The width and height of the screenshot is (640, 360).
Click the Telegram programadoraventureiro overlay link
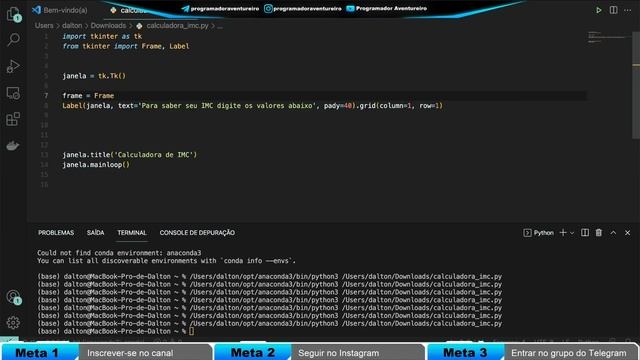(x=220, y=9)
